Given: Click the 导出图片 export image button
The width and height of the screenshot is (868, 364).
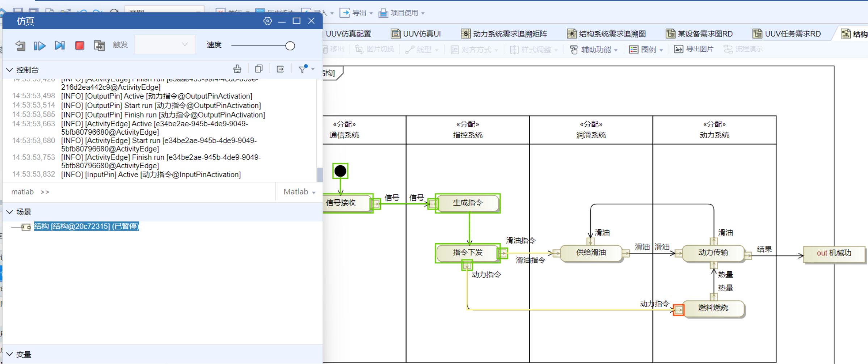Looking at the screenshot, I should coord(694,49).
